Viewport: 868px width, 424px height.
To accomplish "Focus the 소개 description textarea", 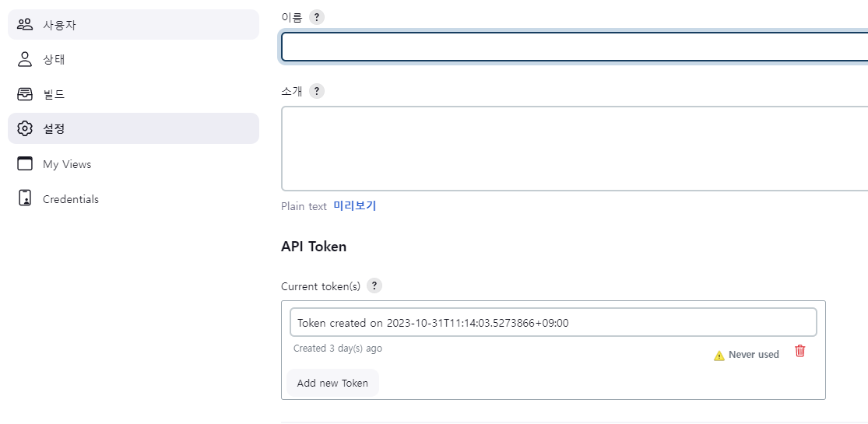I will (x=574, y=149).
